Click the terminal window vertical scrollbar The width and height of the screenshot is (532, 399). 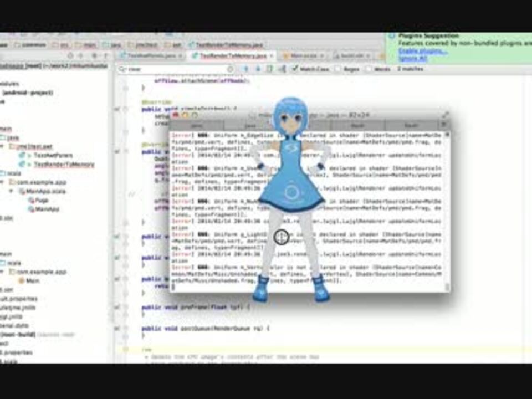pyautogui.click(x=447, y=211)
